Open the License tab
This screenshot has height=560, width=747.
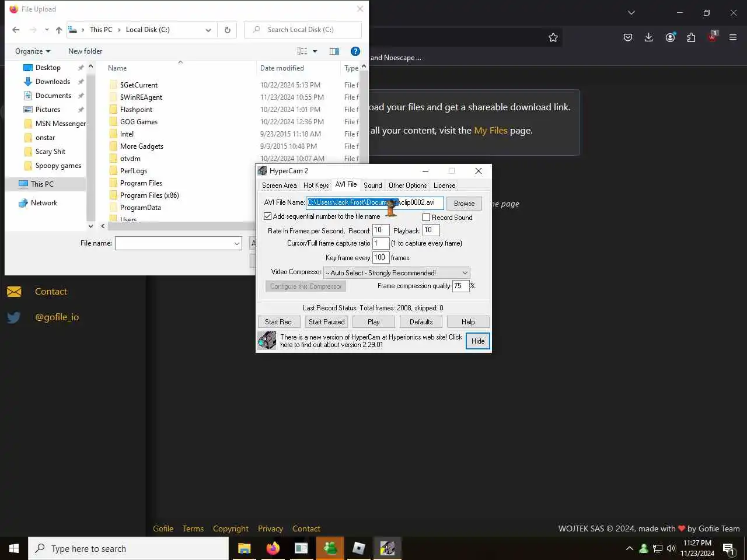click(444, 185)
